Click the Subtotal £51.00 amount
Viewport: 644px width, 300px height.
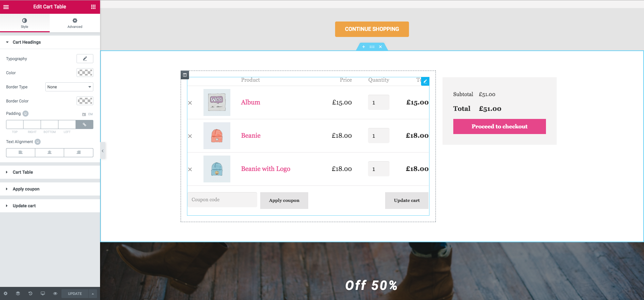pos(487,94)
